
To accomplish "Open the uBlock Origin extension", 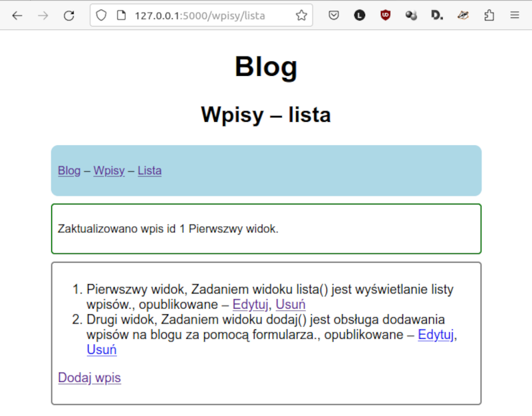I will tap(385, 15).
